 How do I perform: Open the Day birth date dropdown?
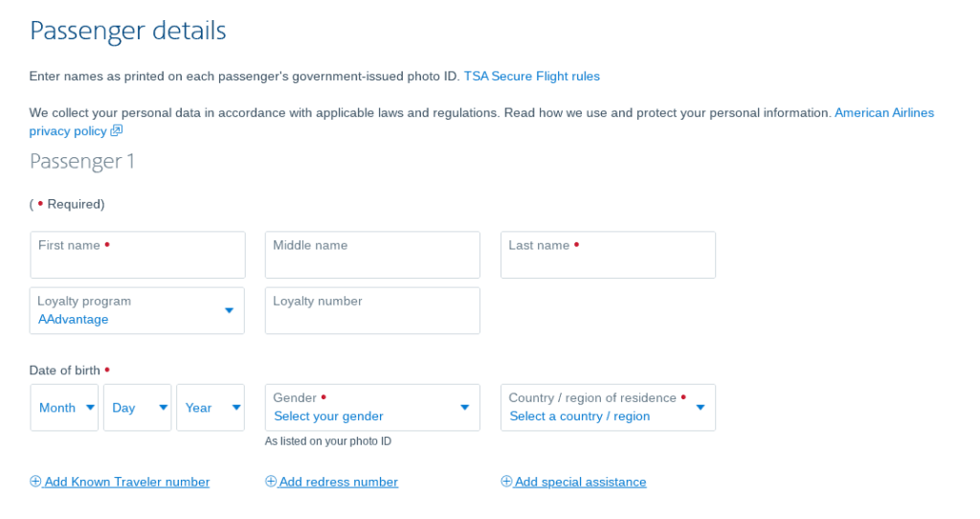tap(137, 408)
